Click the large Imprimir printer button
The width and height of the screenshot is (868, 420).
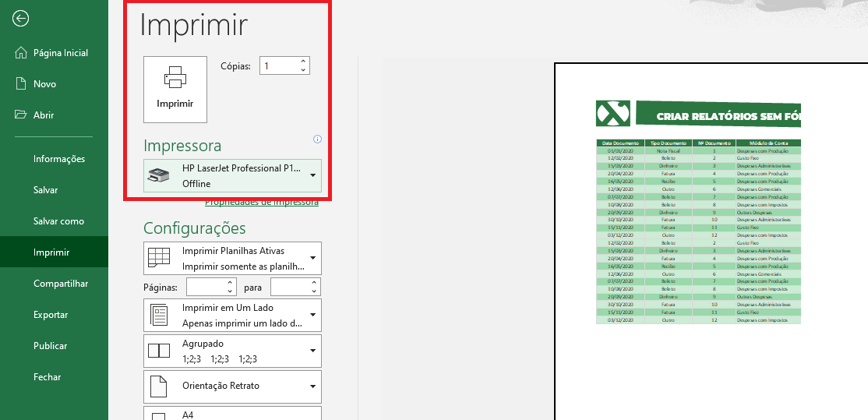click(x=175, y=89)
